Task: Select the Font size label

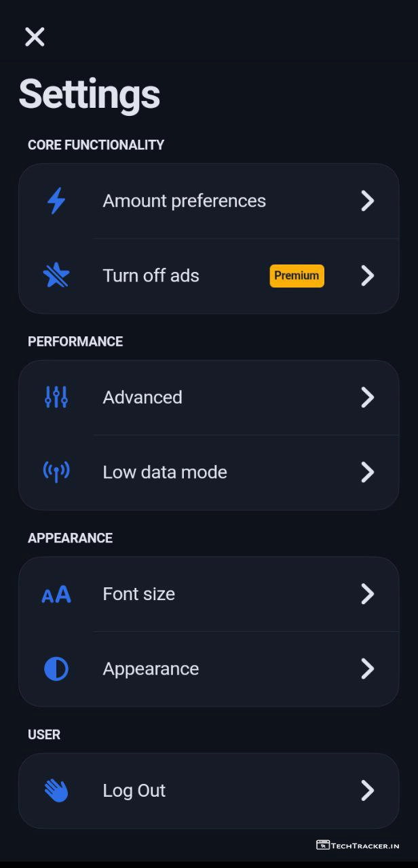Action: pyautogui.click(x=139, y=594)
